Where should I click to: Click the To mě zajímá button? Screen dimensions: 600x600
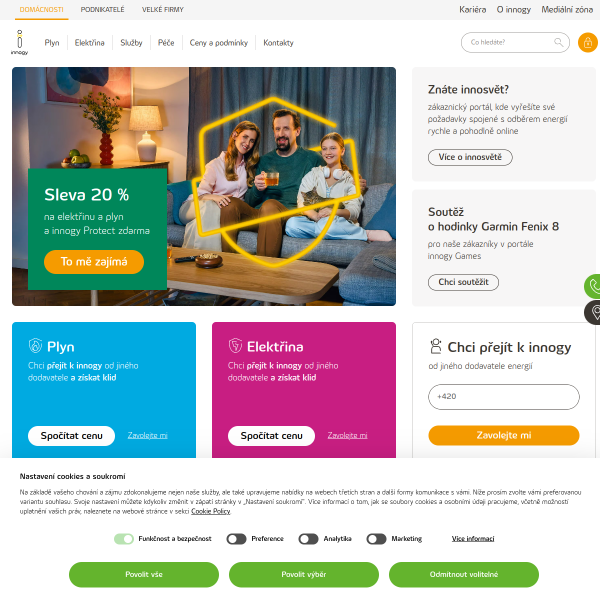(x=94, y=262)
